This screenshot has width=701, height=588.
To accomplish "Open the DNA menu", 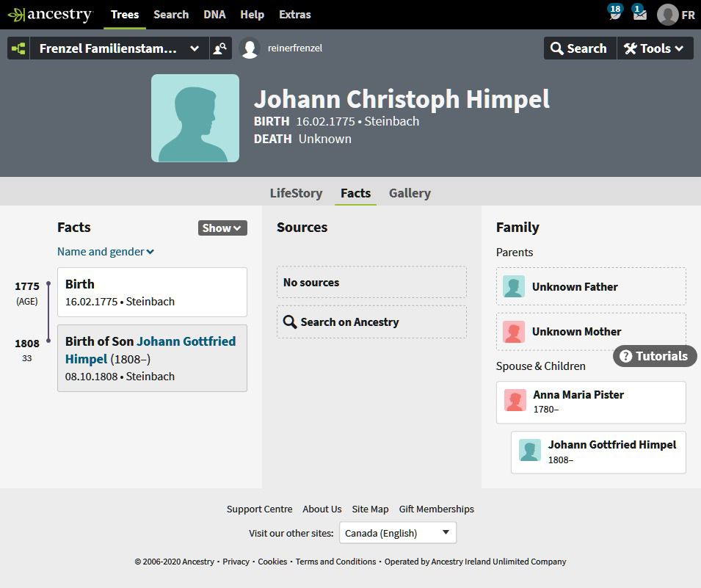I will pos(214,15).
